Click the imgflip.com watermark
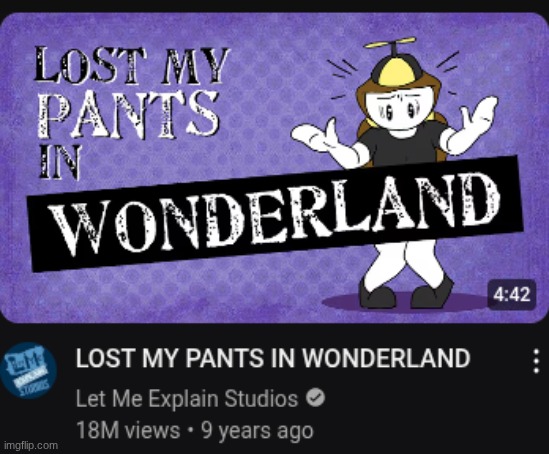 [30, 446]
